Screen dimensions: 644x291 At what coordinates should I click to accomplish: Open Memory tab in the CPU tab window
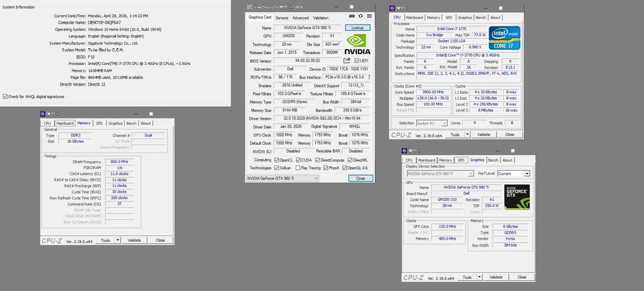click(433, 17)
